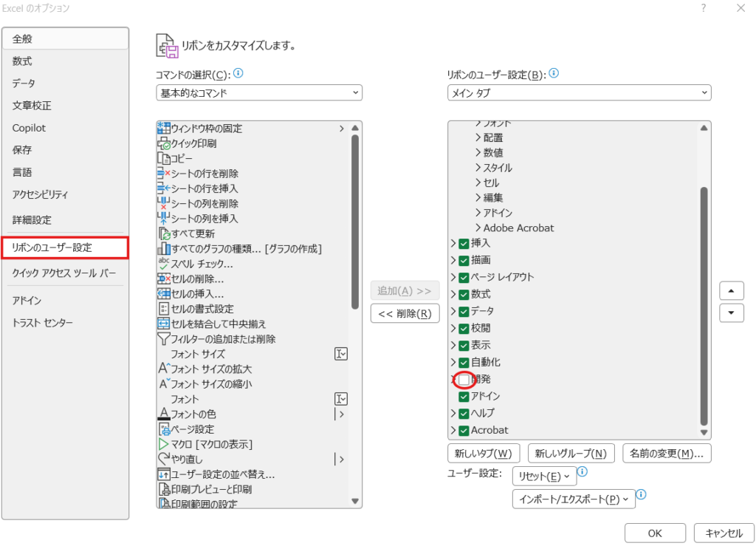Uncheck the 校閲 tab checkbox
This screenshot has height=546, width=756.
click(x=464, y=329)
